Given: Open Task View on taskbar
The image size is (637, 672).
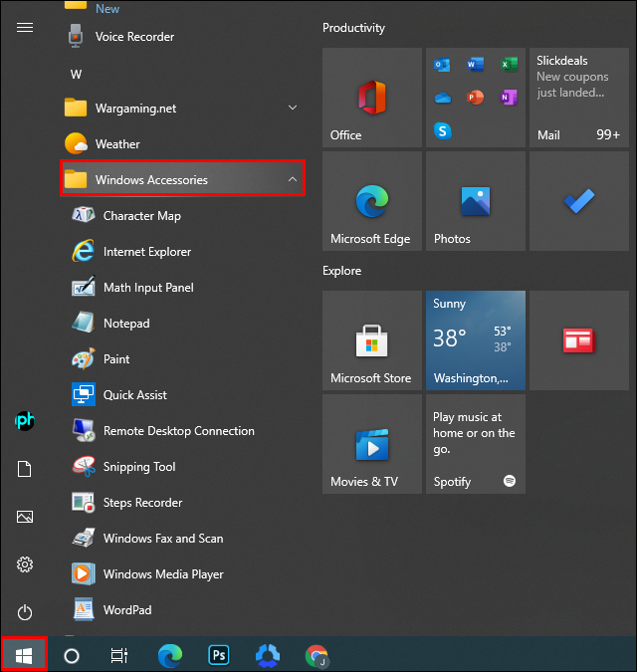Looking at the screenshot, I should (119, 655).
